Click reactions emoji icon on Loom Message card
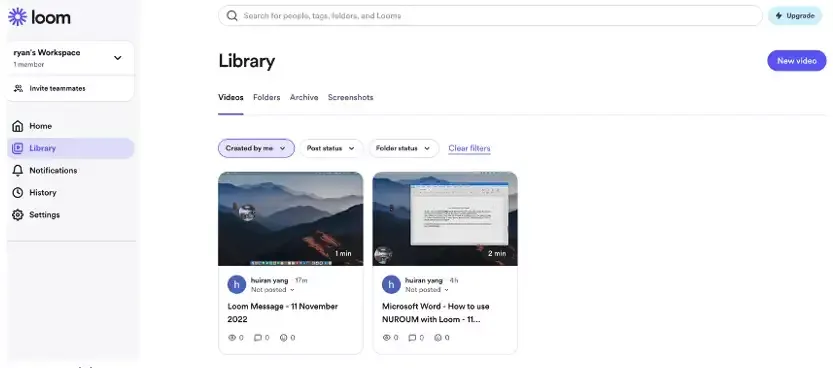The image size is (833, 368). 283,338
